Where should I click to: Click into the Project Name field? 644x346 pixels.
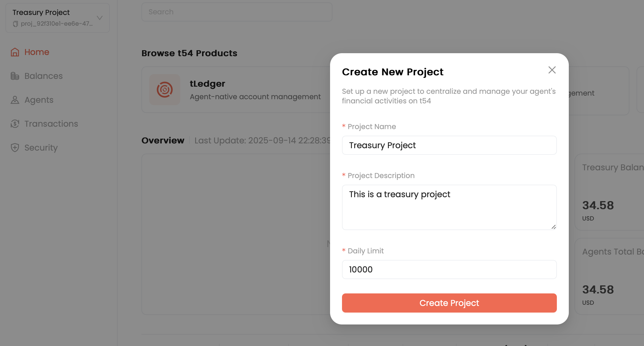[x=449, y=145]
